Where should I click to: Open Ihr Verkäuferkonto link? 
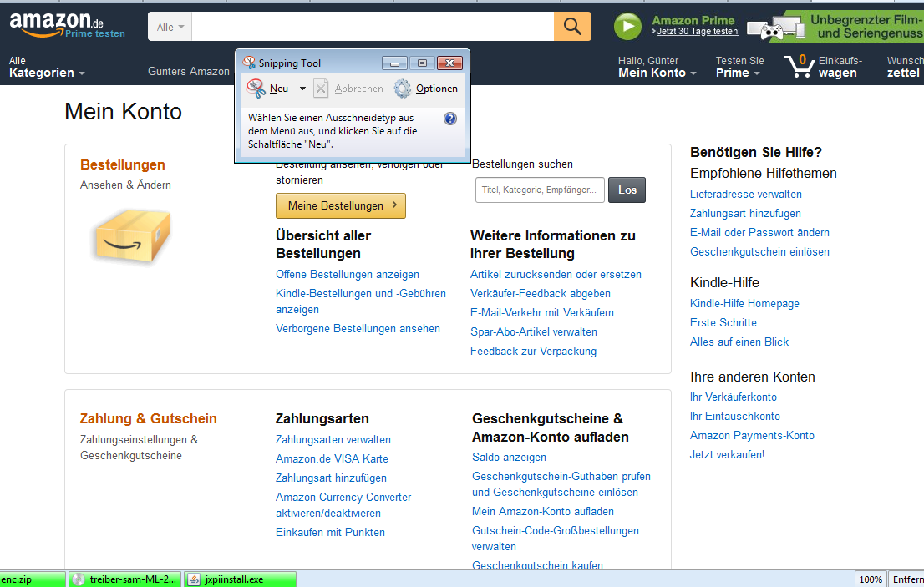click(x=733, y=397)
